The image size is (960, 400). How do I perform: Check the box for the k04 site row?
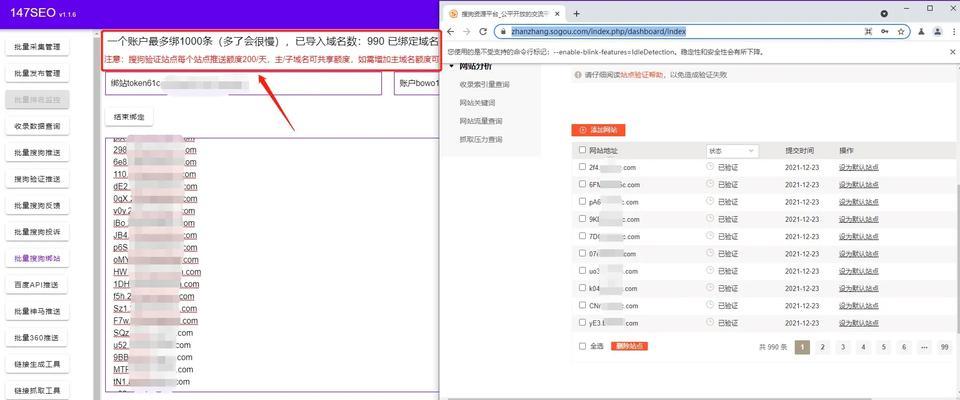tap(582, 288)
